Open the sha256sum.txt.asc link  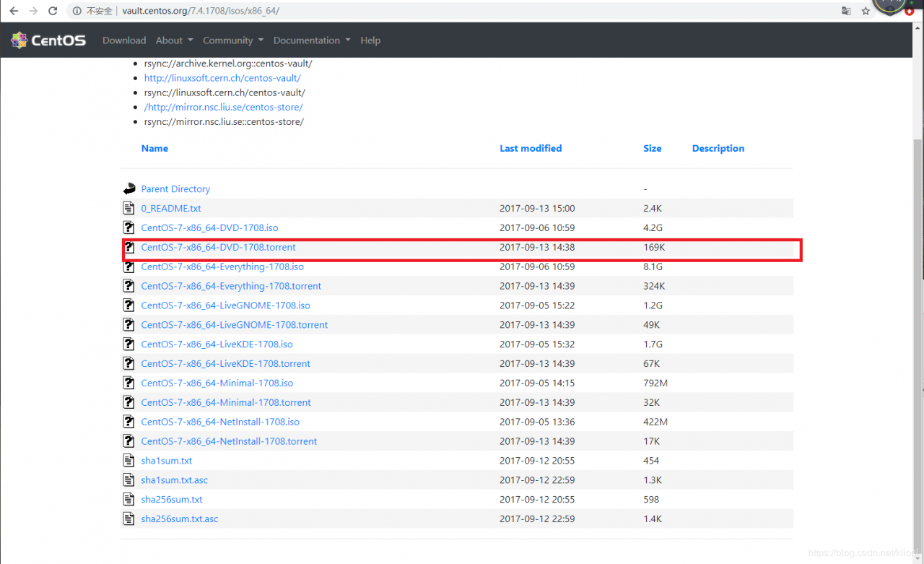(x=180, y=519)
